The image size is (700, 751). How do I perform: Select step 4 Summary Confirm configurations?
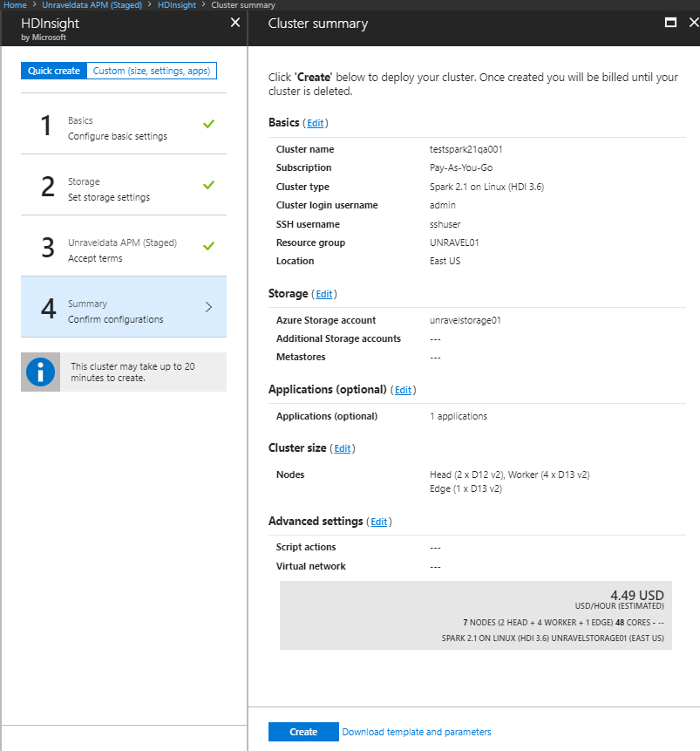pyautogui.click(x=124, y=307)
